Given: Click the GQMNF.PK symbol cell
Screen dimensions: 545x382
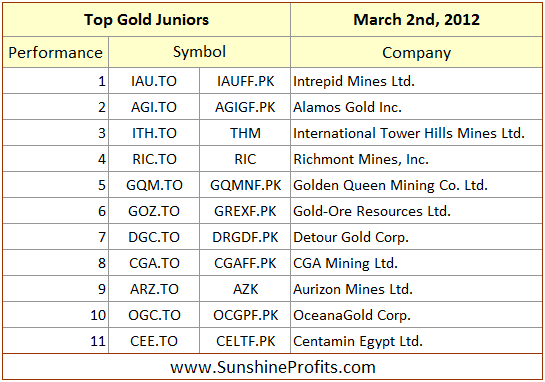Looking at the screenshot, I should coord(245,185).
